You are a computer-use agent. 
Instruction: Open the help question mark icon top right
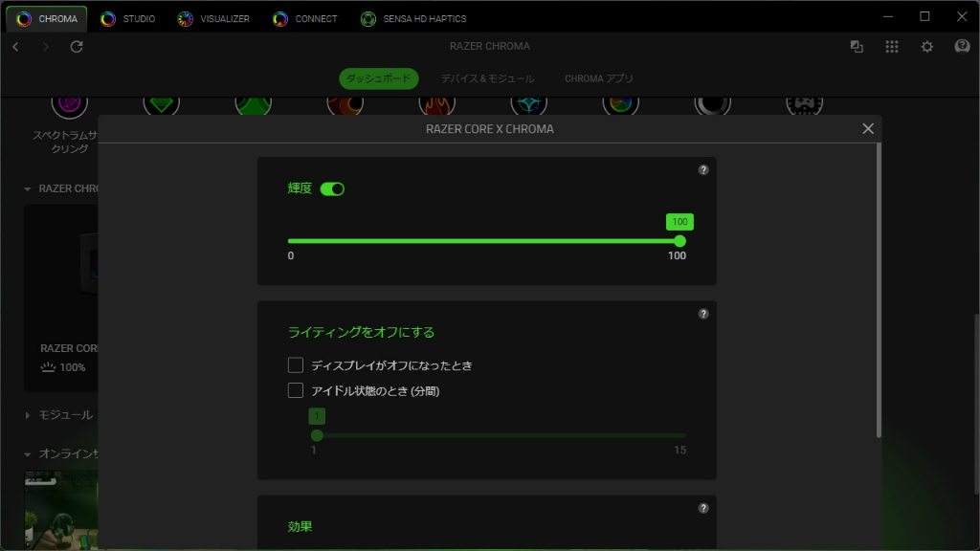click(x=962, y=46)
